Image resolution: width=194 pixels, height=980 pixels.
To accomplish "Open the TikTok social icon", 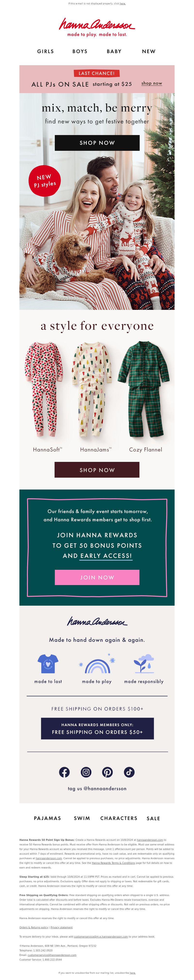I will coord(129,772).
